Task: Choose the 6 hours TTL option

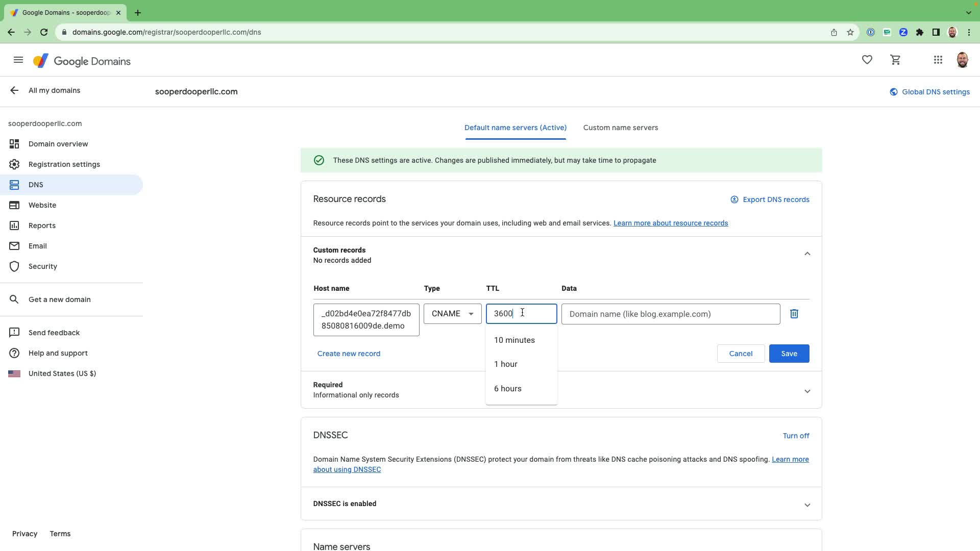Action: [507, 389]
